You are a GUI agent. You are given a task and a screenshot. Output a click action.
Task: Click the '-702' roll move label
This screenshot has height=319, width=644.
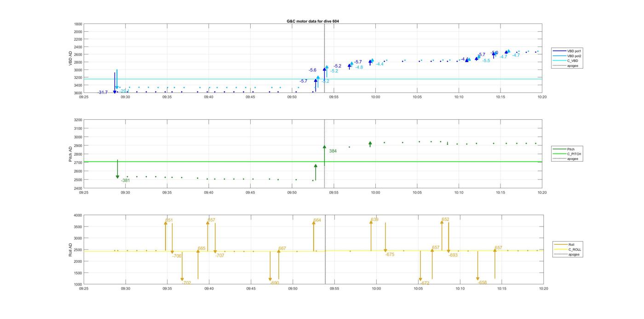[x=186, y=283]
